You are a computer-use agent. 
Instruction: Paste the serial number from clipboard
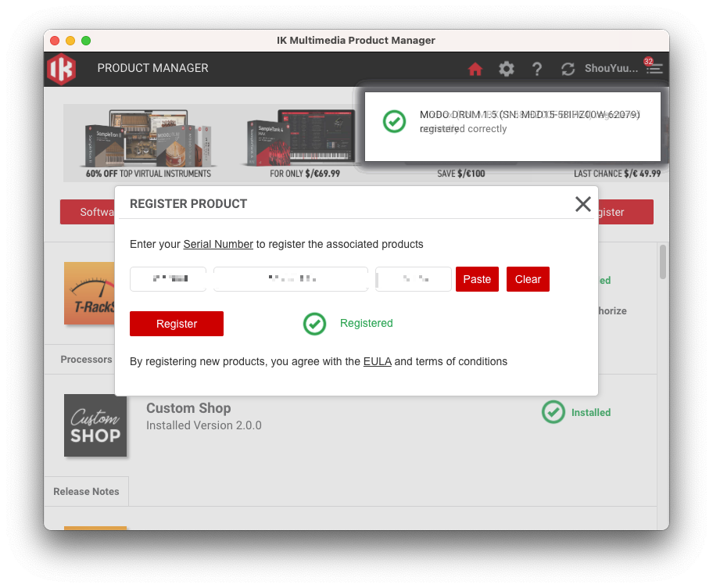pyautogui.click(x=477, y=279)
